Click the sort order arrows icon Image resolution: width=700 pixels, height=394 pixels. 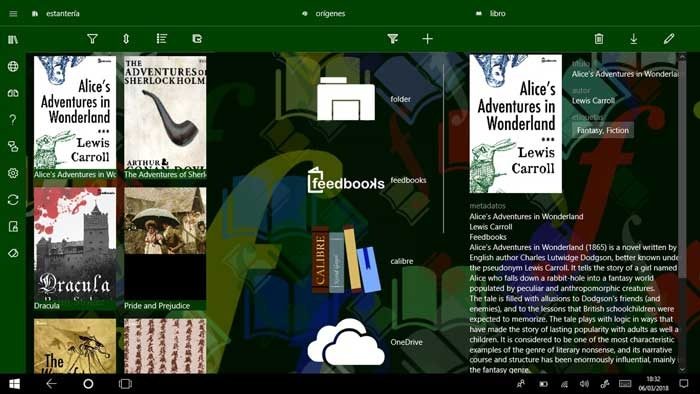126,39
